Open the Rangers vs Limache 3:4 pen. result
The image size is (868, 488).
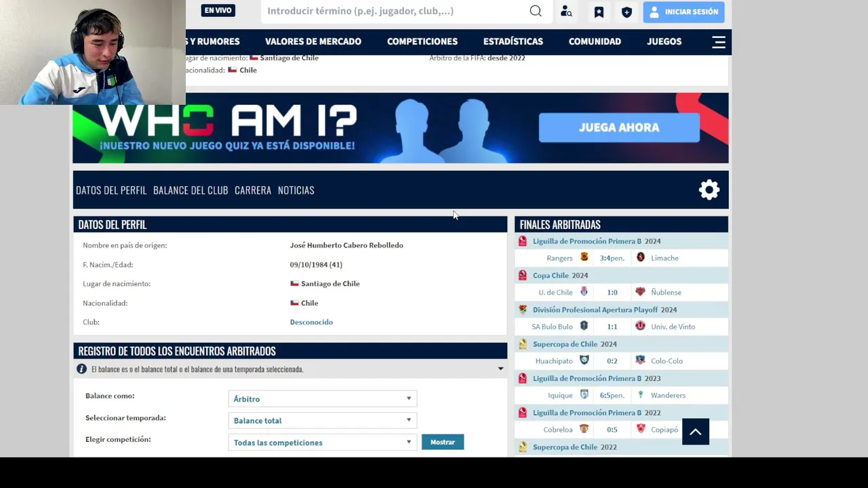click(x=612, y=258)
